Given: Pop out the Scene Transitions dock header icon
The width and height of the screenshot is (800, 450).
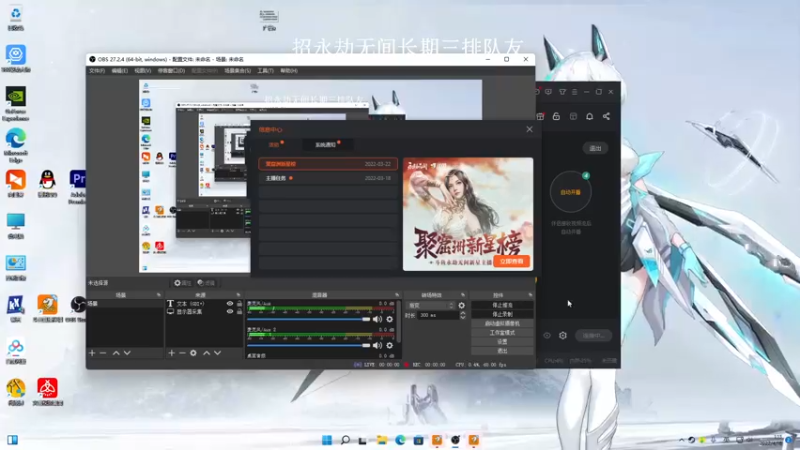Looking at the screenshot, I should tap(463, 295).
